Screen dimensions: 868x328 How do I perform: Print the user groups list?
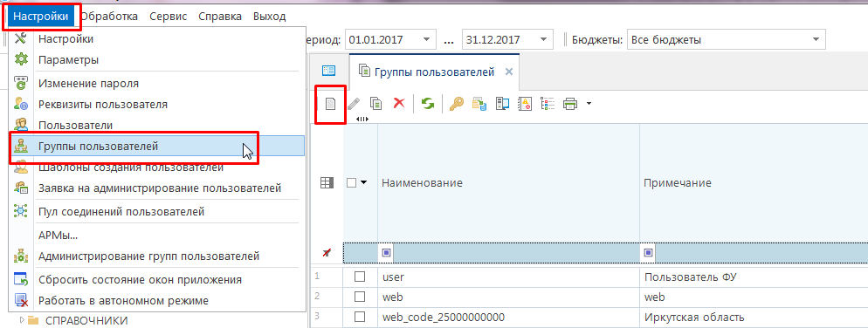(x=570, y=104)
